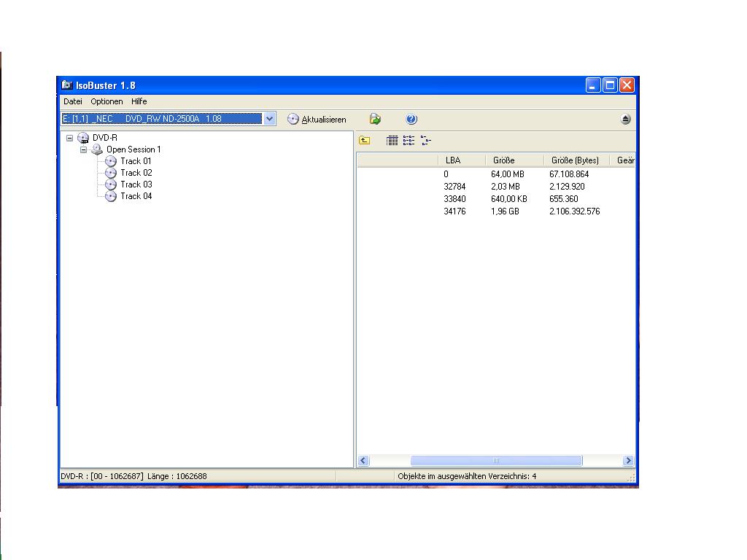Click byte value 2.129.920
Viewport: 747px width, 560px height.
(x=567, y=187)
